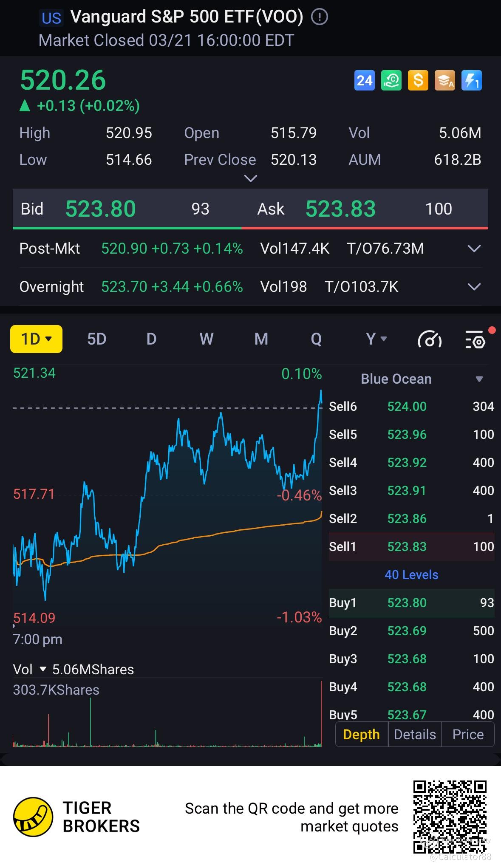Select the Sell2 row at 523.86
Screen dimensions: 501x868
pos(411,519)
